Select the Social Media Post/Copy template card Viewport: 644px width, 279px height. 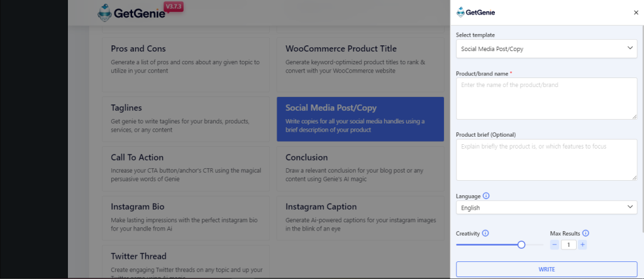[360, 119]
